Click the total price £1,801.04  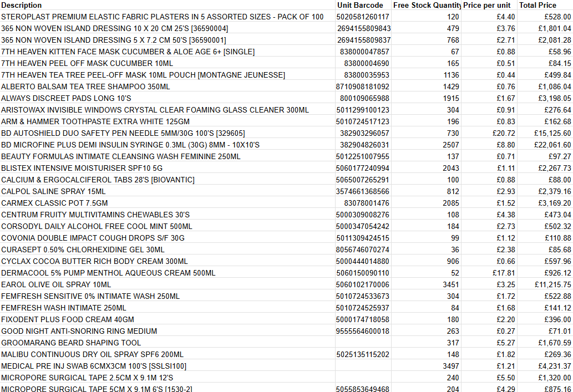[554, 28]
